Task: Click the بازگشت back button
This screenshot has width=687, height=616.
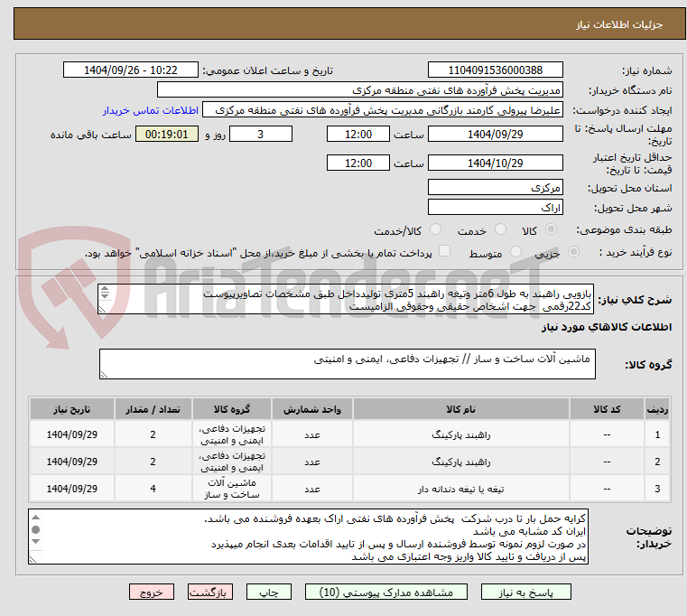Action: (209, 592)
